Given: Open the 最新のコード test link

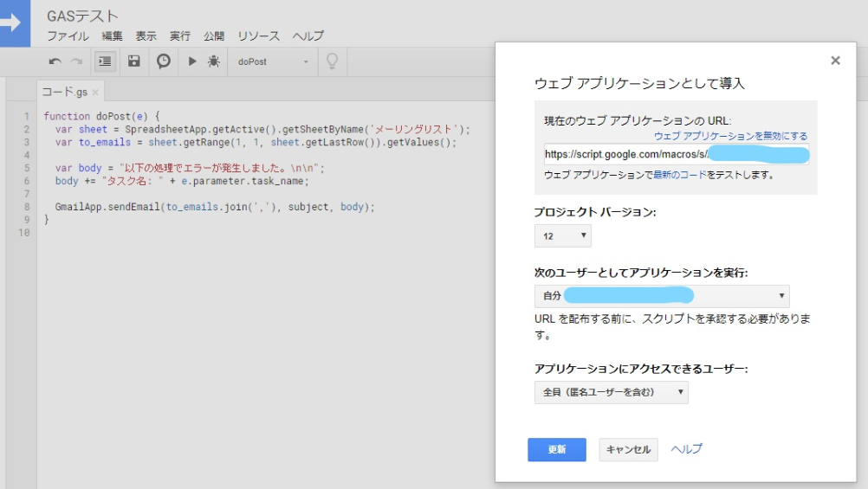Looking at the screenshot, I should coord(680,175).
